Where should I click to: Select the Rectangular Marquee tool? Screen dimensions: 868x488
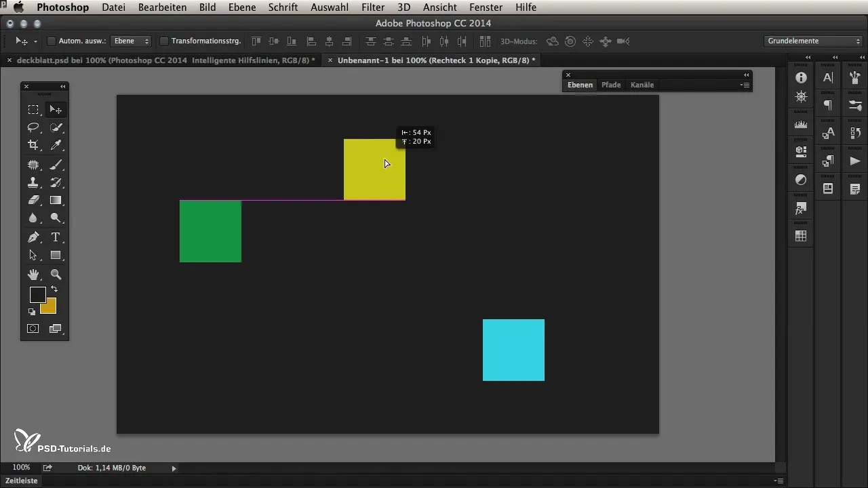33,109
